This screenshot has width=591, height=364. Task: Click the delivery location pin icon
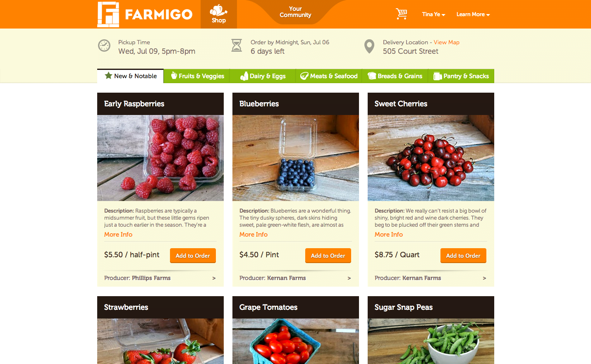pos(369,46)
